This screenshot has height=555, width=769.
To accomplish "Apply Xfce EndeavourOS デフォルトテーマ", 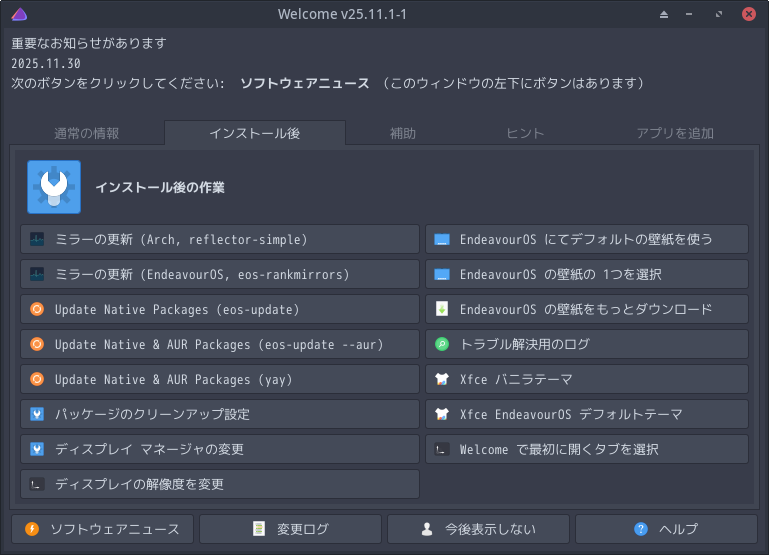I will coord(587,414).
